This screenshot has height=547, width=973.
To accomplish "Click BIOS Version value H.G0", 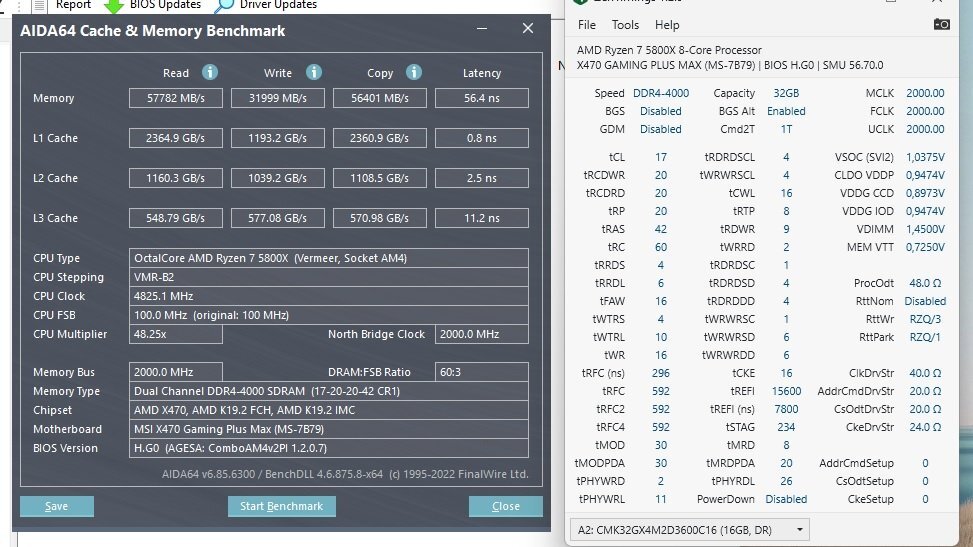I will 329,448.
